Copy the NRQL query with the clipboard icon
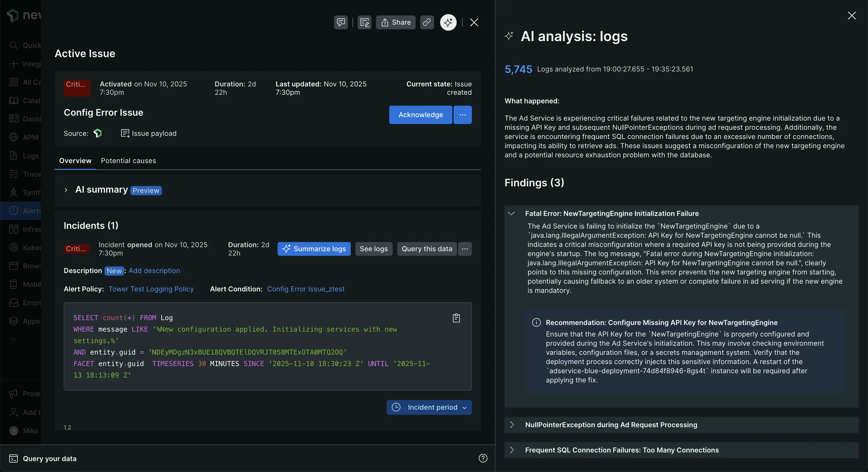868x472 pixels. click(x=456, y=317)
